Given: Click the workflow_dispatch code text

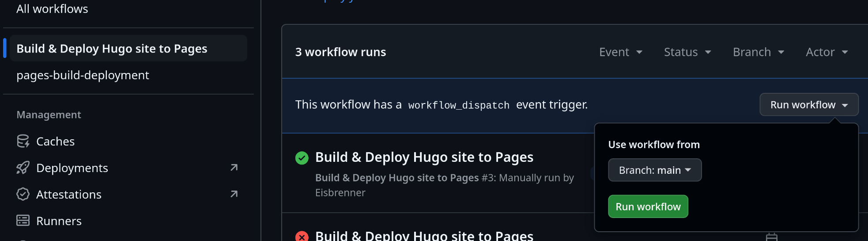Looking at the screenshot, I should 459,105.
